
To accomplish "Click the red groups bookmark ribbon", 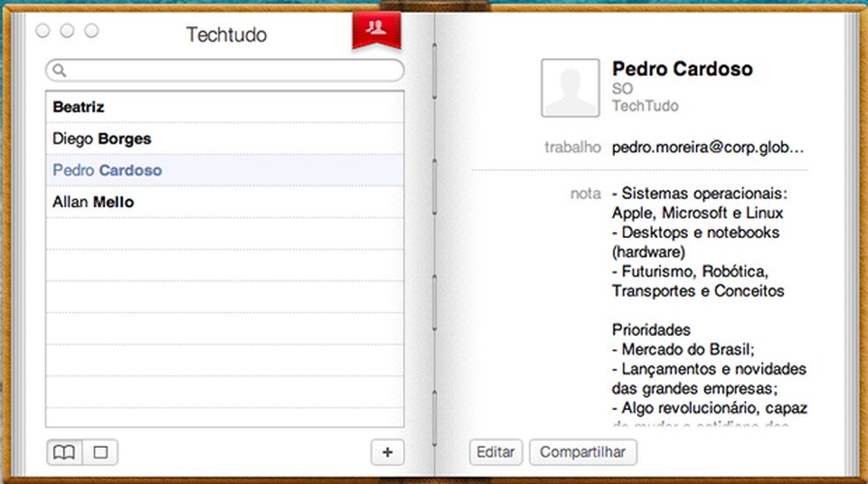I will [377, 29].
